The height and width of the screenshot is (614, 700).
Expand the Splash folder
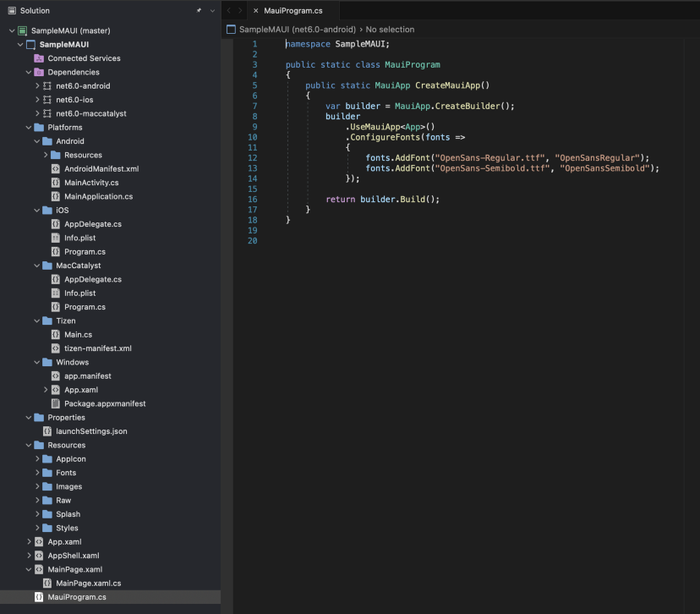[37, 514]
